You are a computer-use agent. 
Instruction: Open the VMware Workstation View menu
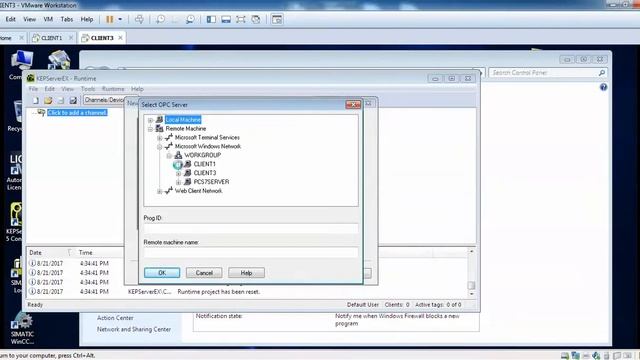[x=29, y=19]
